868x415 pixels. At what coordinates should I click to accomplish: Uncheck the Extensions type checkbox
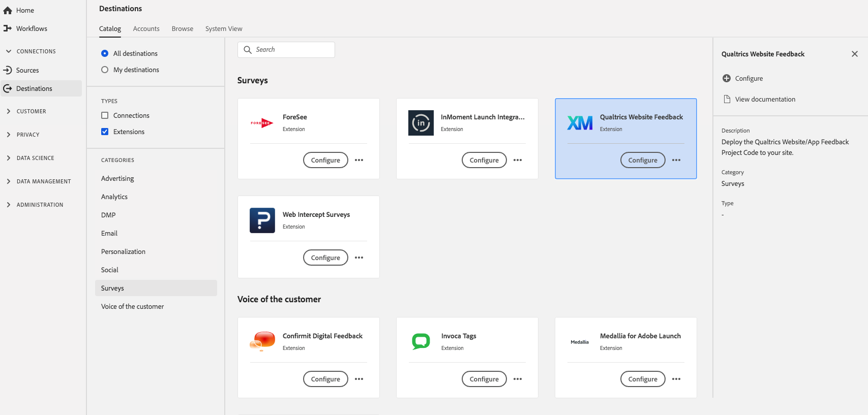[x=105, y=132]
